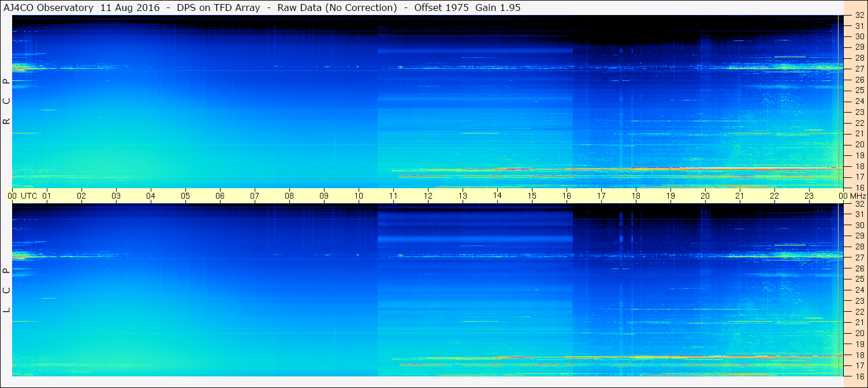Click the 14 hour marker on time axis

(497, 196)
